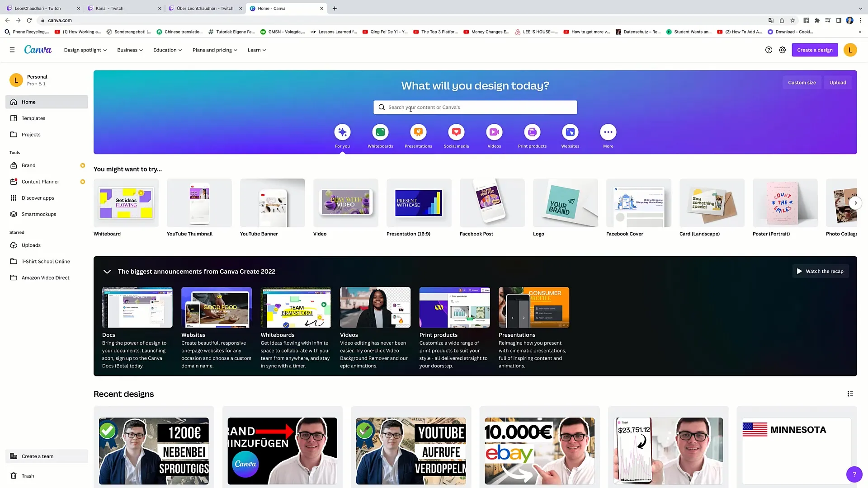Open the settings gear icon
The width and height of the screenshot is (868, 488).
pos(782,50)
